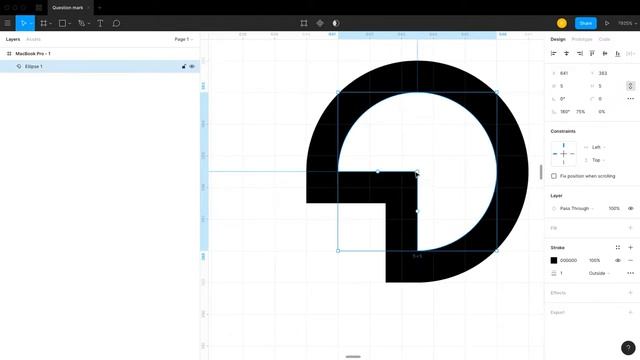The image size is (640, 360).
Task: Click Align vertical centers icon
Action: 605,53
